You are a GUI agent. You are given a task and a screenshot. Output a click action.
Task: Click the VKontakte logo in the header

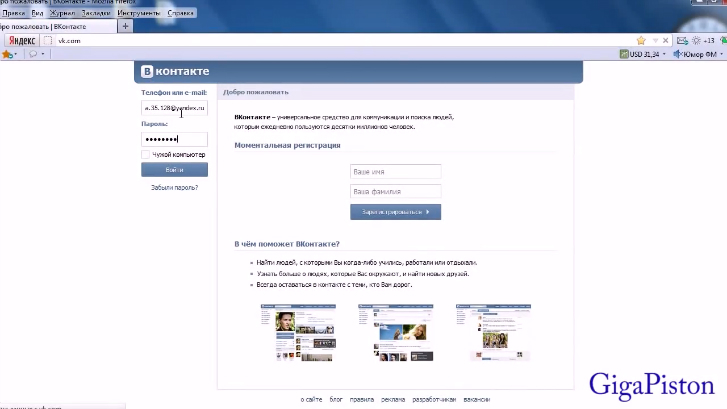175,71
